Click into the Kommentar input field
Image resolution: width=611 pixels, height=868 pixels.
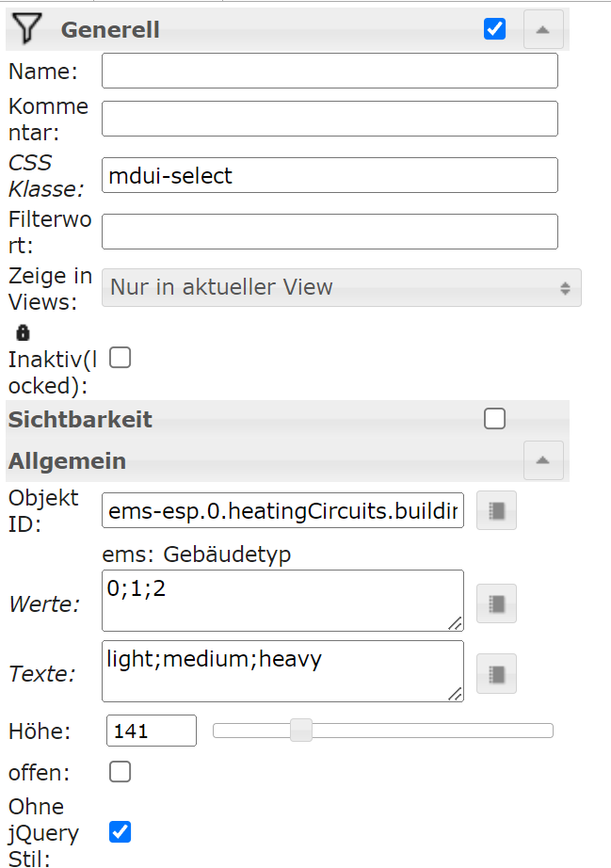[330, 118]
